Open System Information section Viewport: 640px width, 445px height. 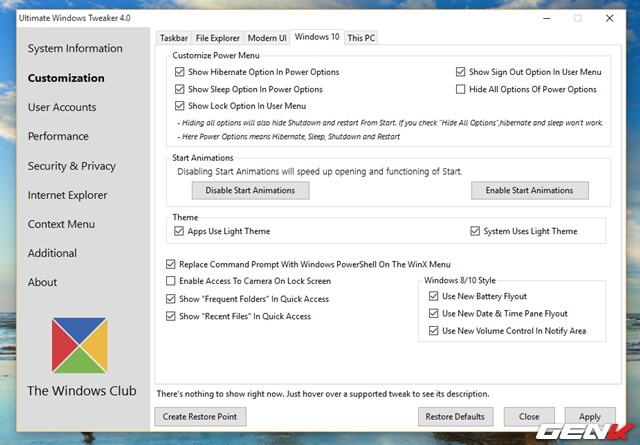click(x=75, y=48)
